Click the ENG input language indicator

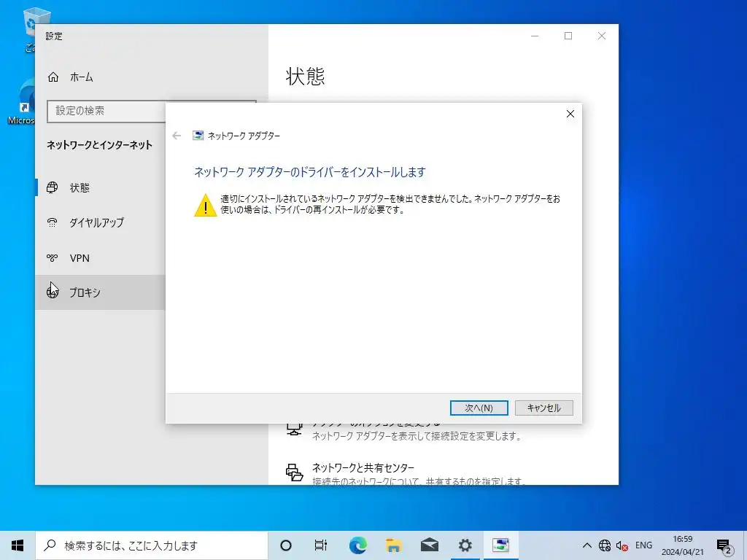click(x=643, y=545)
